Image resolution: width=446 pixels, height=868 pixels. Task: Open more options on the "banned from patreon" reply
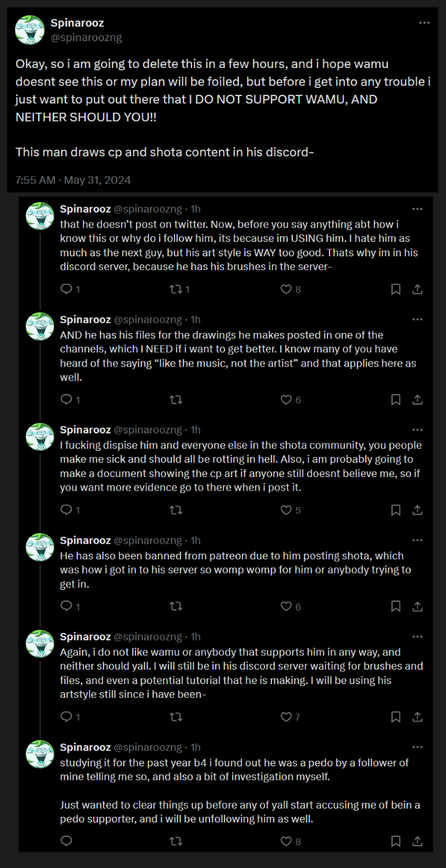click(417, 541)
